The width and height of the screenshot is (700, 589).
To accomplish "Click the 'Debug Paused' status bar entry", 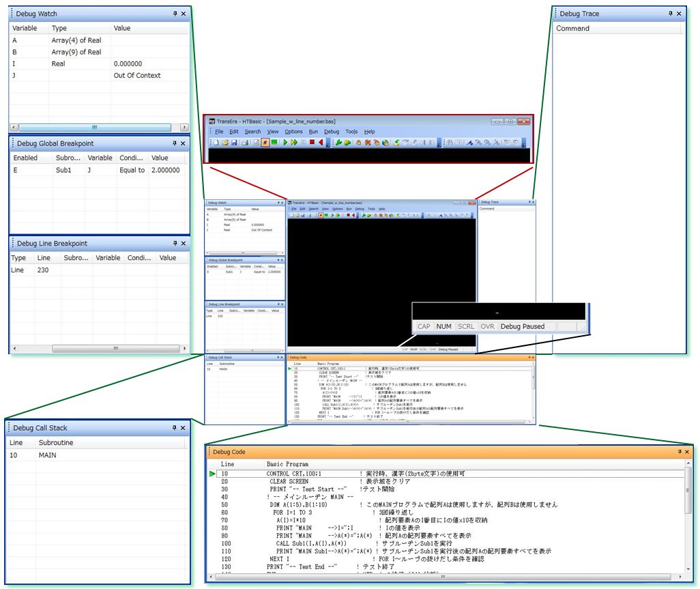I will pyautogui.click(x=523, y=326).
